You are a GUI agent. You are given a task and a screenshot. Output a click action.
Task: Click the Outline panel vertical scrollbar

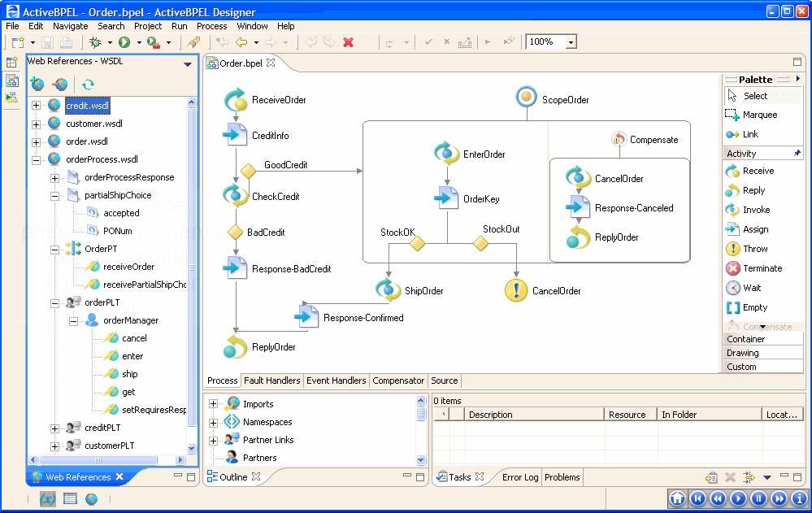(421, 430)
